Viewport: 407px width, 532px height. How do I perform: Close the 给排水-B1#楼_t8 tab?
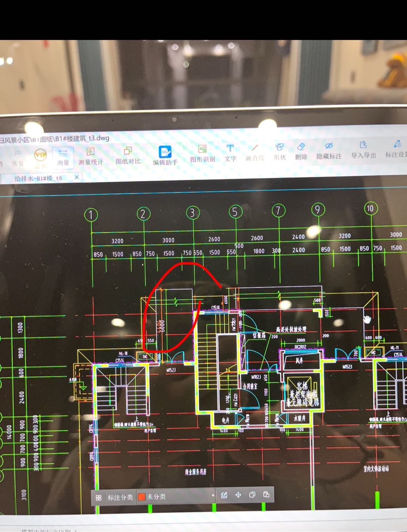[x=77, y=177]
